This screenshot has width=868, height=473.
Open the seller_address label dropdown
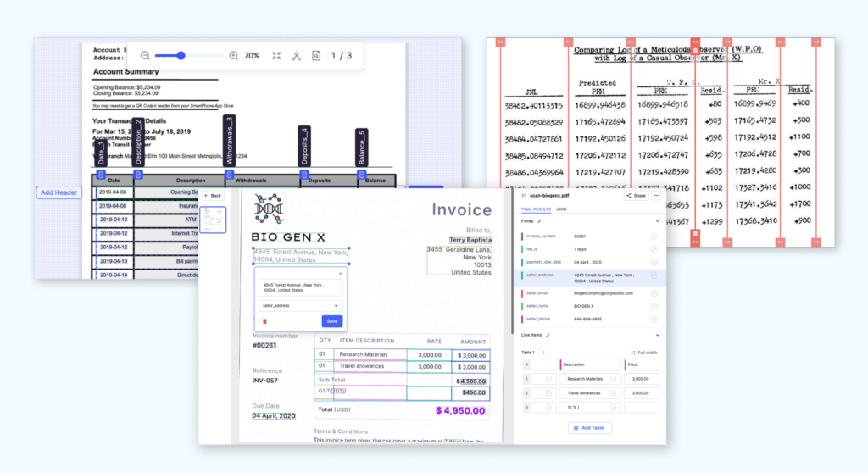pos(300,305)
